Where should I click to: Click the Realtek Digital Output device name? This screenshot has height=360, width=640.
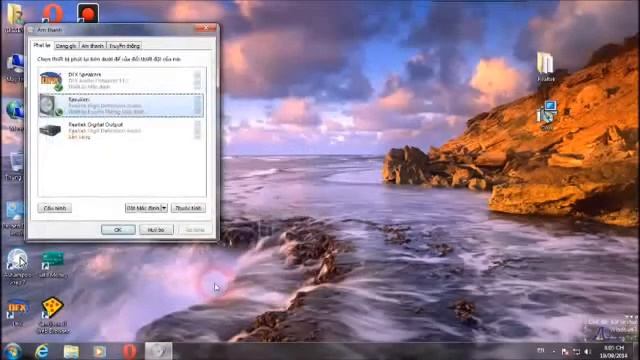(95, 124)
